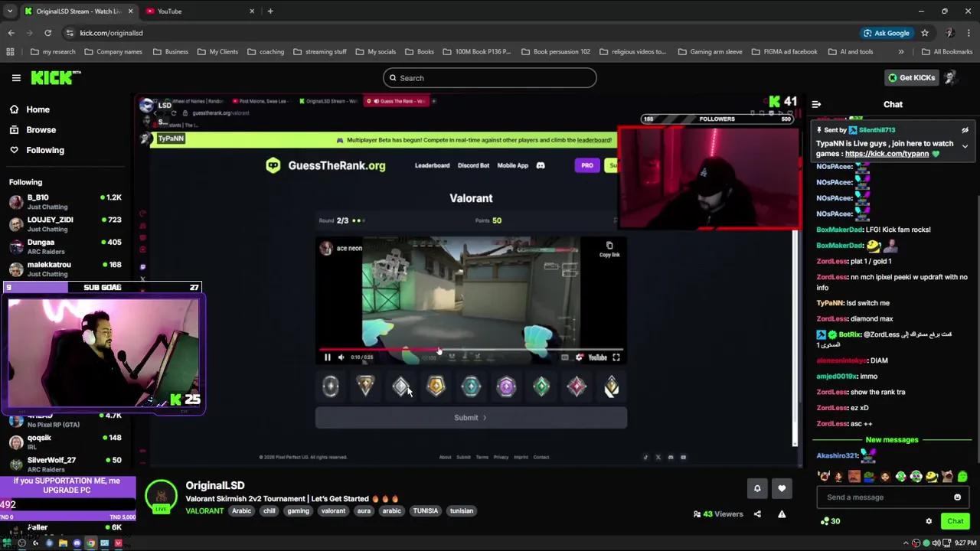Open a new browser tab
Screen dimensions: 980x551
pos(270,11)
